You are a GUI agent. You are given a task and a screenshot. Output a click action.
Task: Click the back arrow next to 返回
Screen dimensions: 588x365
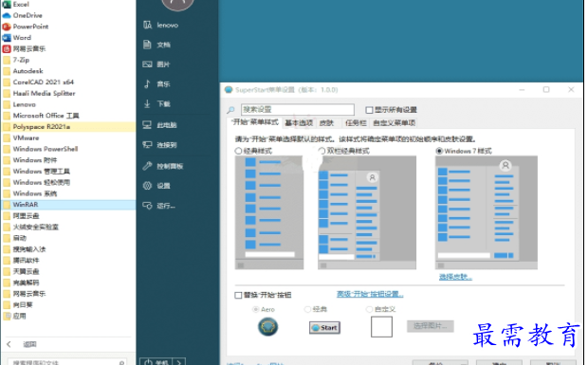(9, 344)
